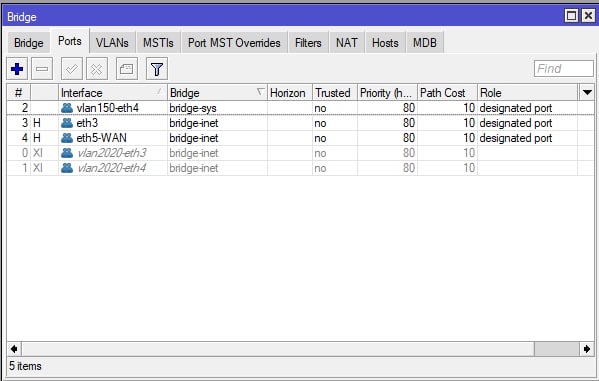Screen dimensions: 599x381
Task: Click the port icon beside vlan150-eth4
Action: [67, 108]
